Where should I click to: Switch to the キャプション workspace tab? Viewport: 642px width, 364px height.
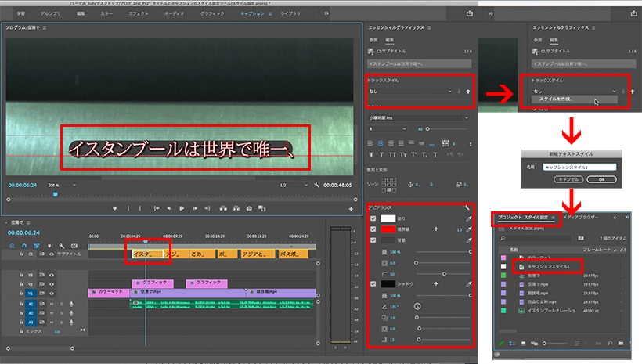coord(252,13)
